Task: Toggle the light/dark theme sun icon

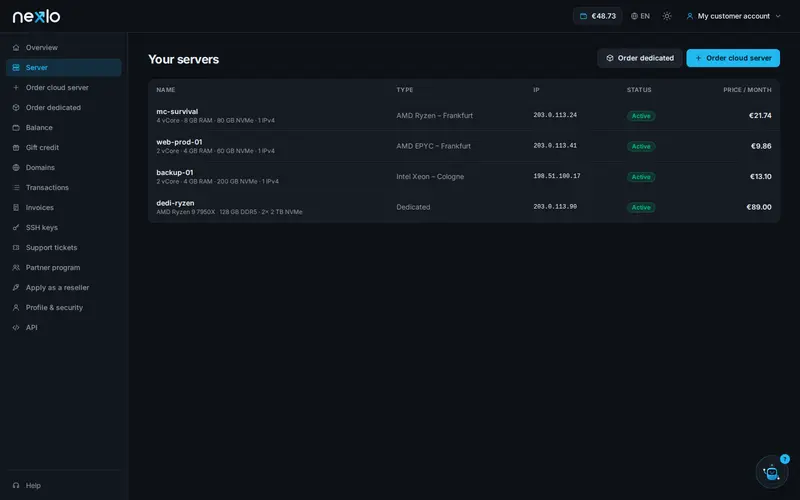Action: click(667, 16)
